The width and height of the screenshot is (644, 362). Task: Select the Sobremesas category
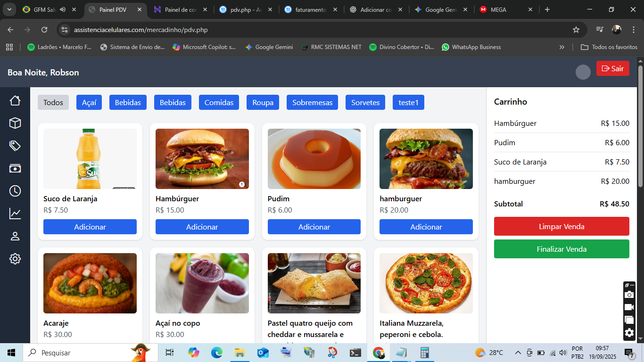(x=312, y=102)
